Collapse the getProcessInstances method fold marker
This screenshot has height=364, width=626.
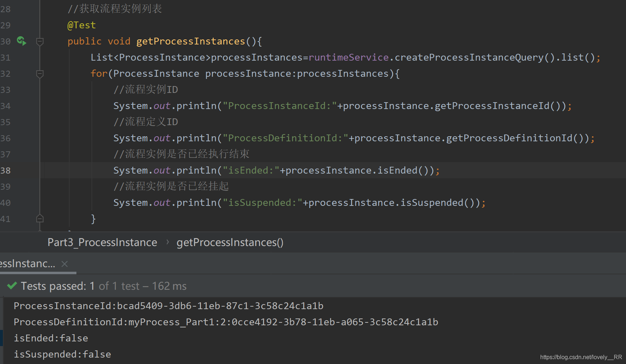pyautogui.click(x=40, y=42)
